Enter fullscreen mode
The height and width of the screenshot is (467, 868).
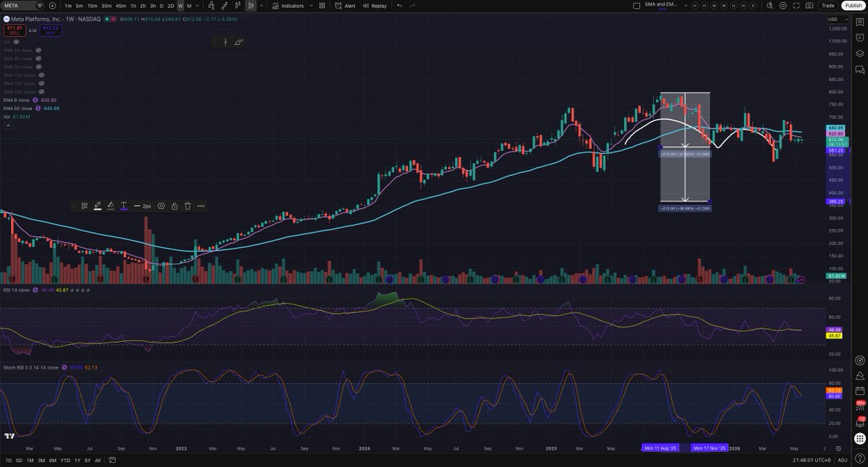point(796,6)
